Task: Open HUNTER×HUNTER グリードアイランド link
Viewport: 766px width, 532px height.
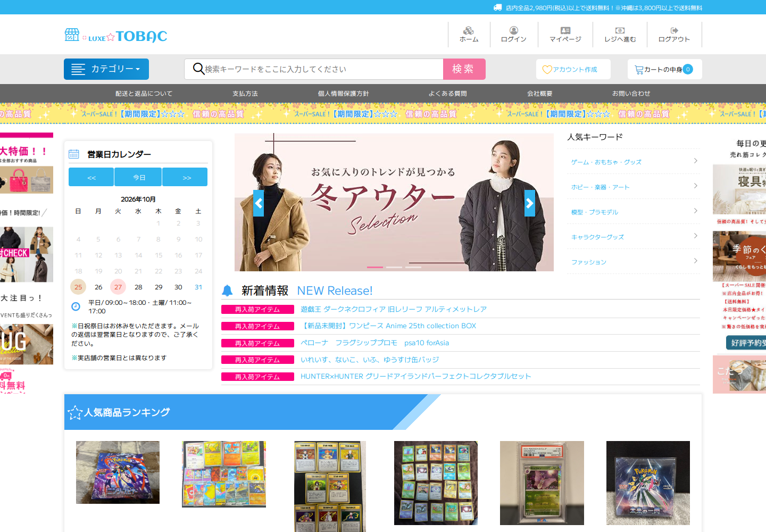Action: (416, 377)
